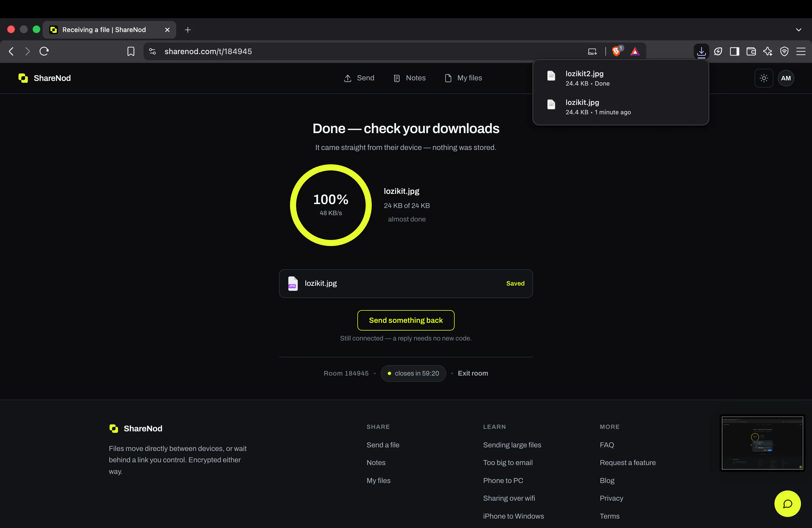Viewport: 812px width, 528px height.
Task: Open the Send navigation item
Action: pyautogui.click(x=359, y=78)
